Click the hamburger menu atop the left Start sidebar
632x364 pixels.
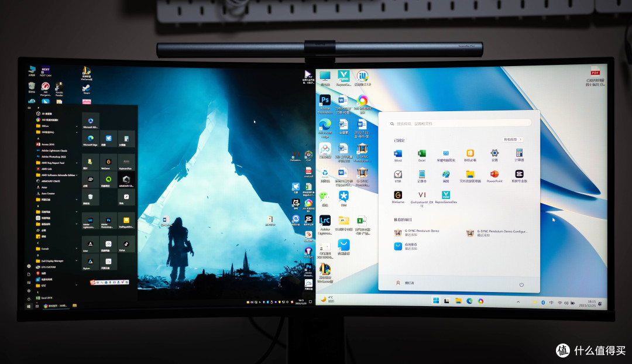coord(29,108)
